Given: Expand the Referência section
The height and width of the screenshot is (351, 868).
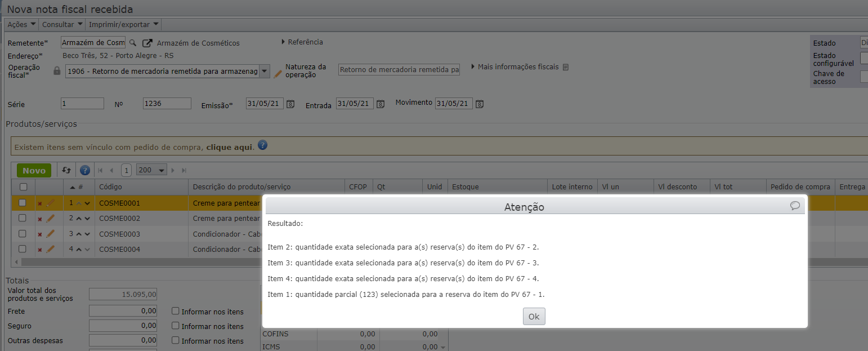Looking at the screenshot, I should pos(302,42).
